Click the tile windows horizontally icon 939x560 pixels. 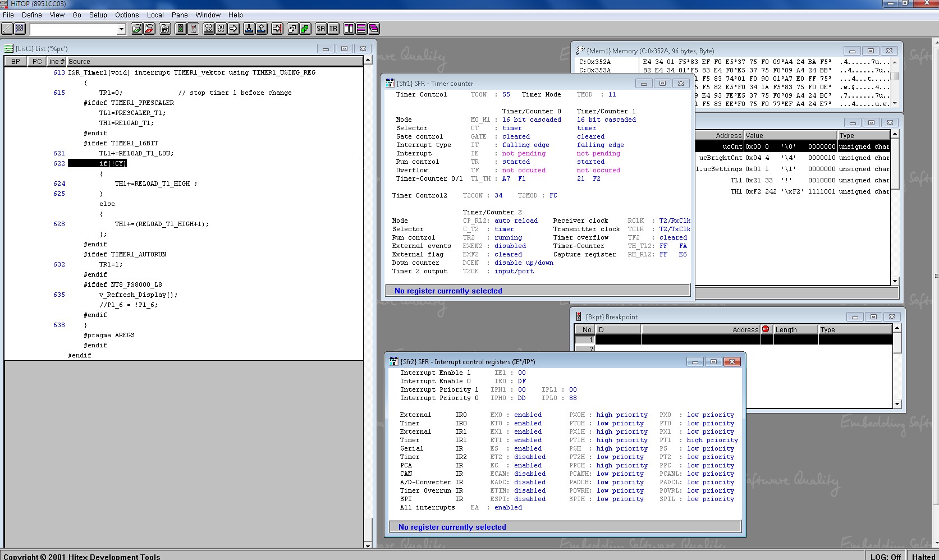[361, 29]
